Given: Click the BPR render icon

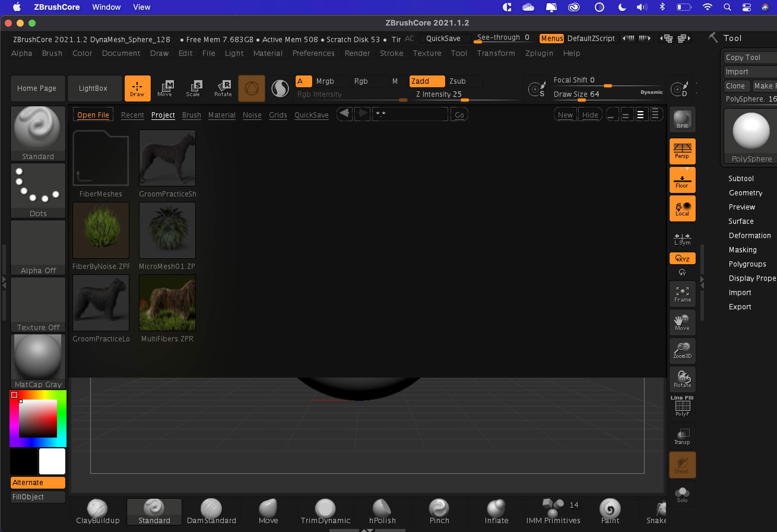Looking at the screenshot, I should point(682,120).
